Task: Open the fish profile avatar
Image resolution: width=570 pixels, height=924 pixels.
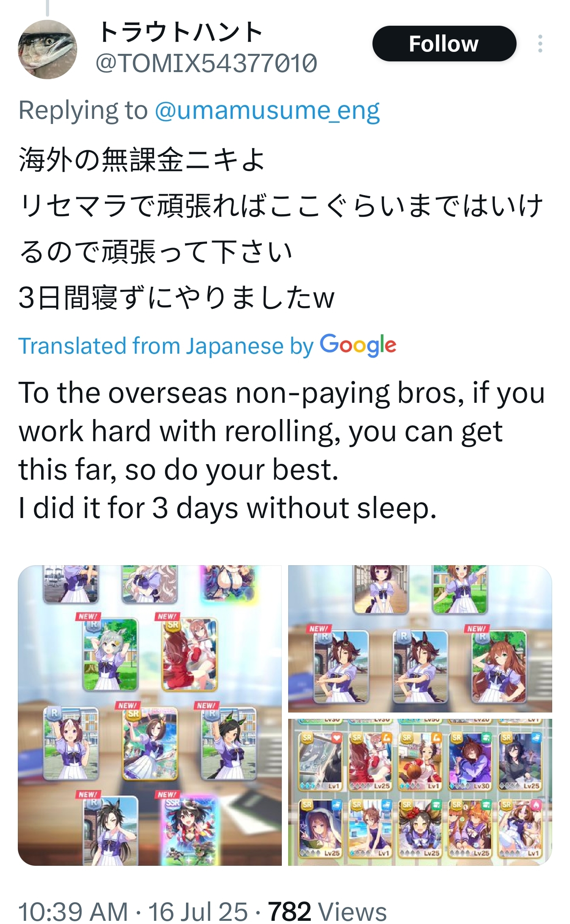Action: click(x=47, y=50)
